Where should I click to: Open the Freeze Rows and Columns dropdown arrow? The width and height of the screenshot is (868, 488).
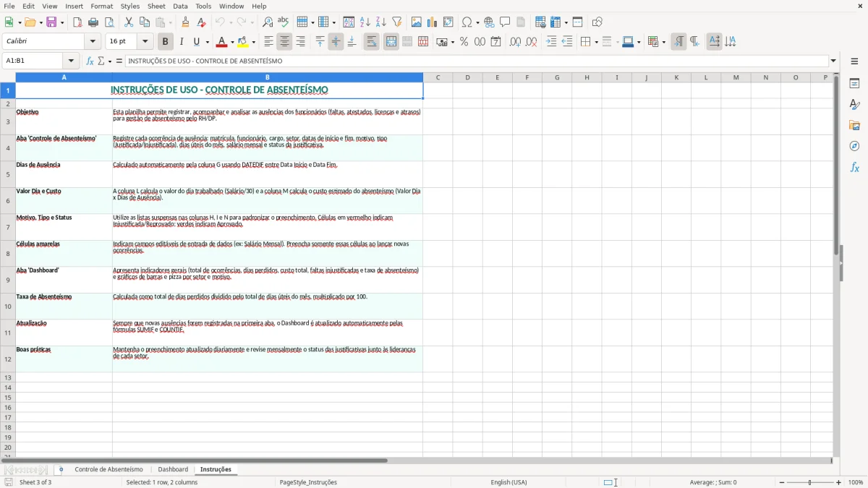point(565,22)
